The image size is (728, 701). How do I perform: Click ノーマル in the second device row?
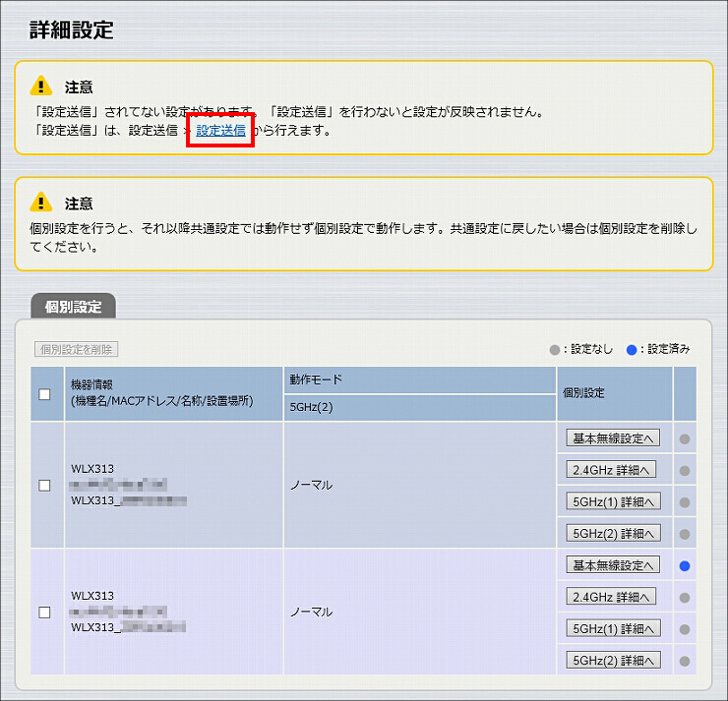[x=312, y=612]
